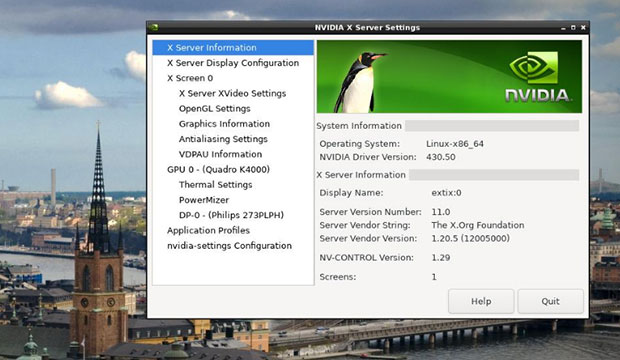Click the server version number 11.0

pyautogui.click(x=441, y=212)
